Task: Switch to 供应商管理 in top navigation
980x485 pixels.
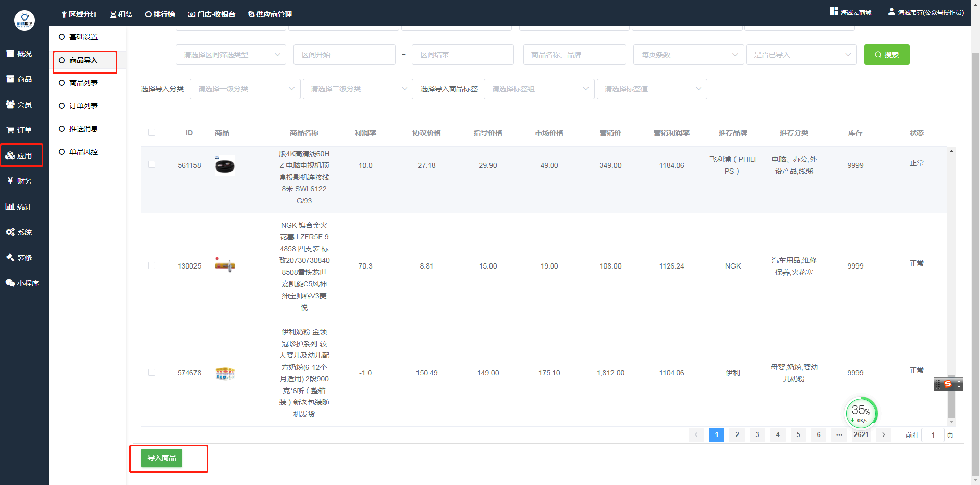Action: [x=270, y=14]
